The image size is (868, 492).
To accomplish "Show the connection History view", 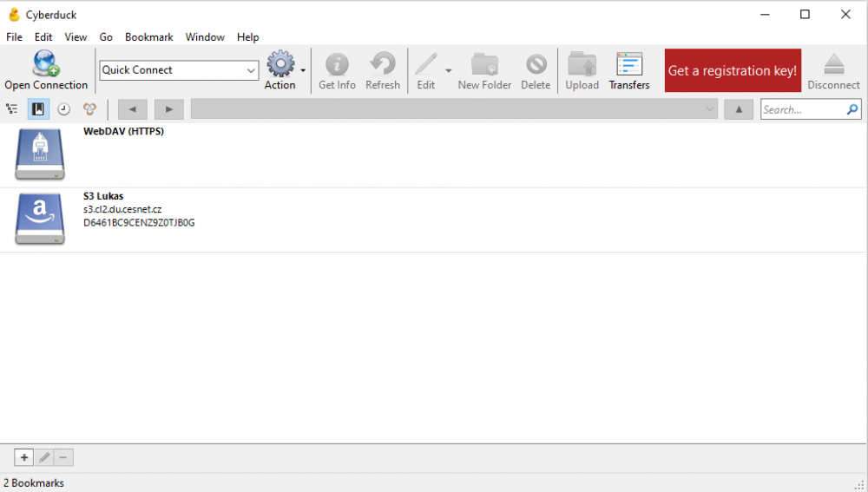I will tap(64, 109).
